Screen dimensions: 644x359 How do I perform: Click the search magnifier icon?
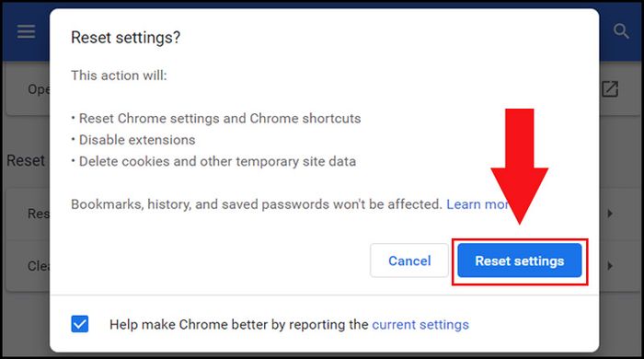pyautogui.click(x=621, y=30)
